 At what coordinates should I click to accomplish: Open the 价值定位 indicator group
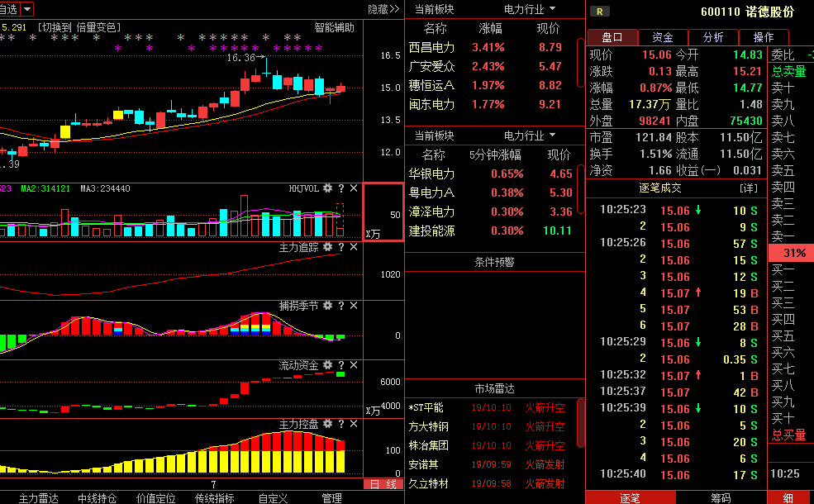[155, 498]
